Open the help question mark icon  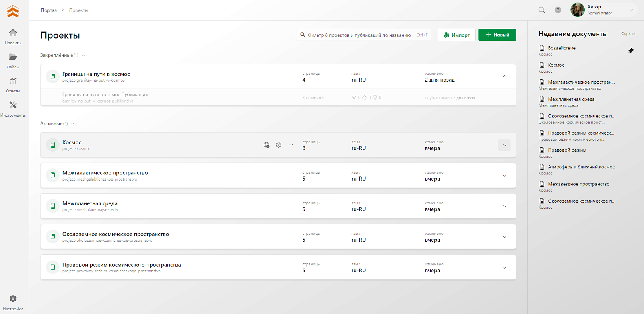[558, 10]
